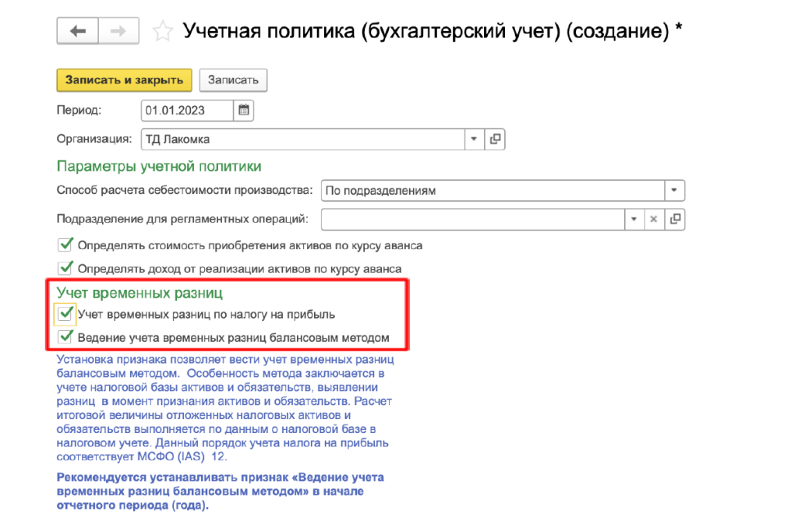
Task: Click the empty Подразделение для регламентных операций field
Action: point(472,219)
